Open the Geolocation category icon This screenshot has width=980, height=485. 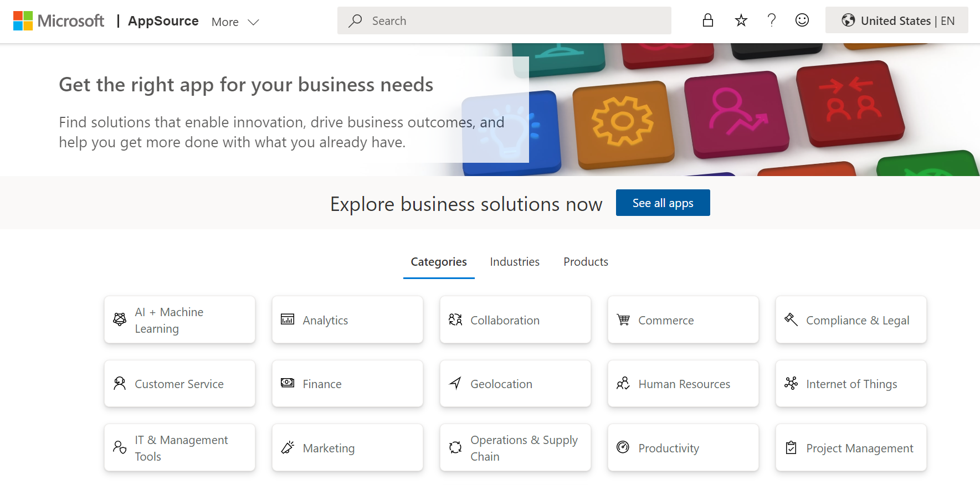pyautogui.click(x=455, y=383)
